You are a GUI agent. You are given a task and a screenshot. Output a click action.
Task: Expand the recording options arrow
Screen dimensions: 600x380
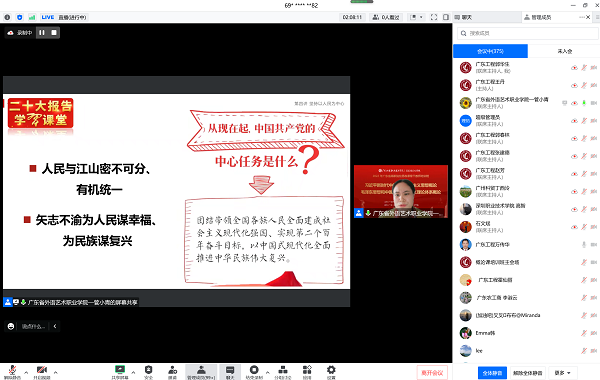point(267,372)
